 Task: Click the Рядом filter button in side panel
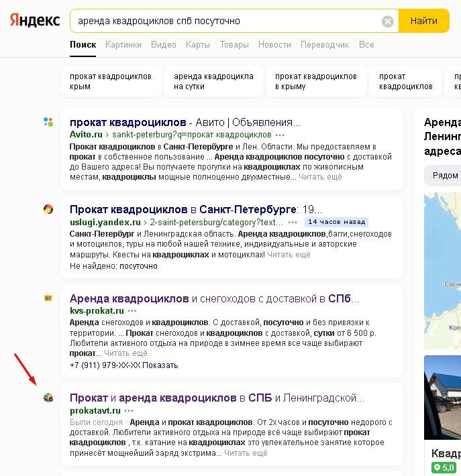(444, 176)
